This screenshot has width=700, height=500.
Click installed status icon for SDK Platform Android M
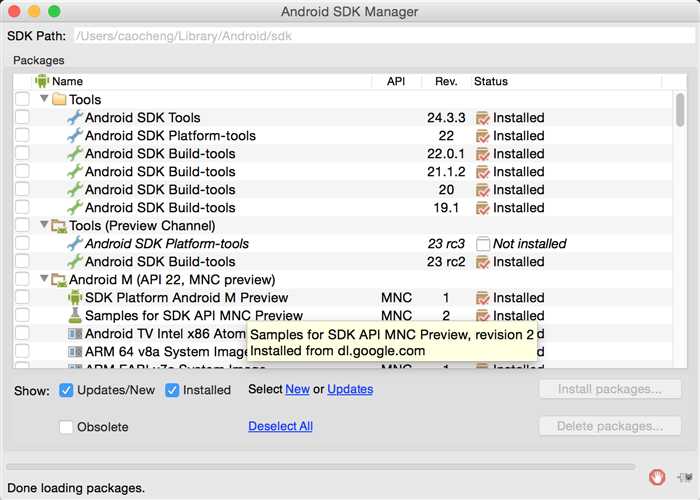click(x=483, y=298)
